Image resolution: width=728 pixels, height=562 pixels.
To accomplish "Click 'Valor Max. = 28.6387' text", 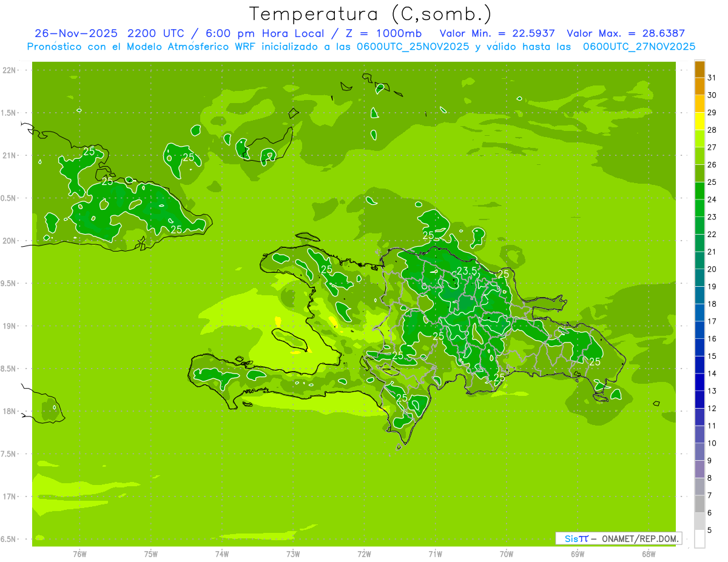I will [x=625, y=33].
